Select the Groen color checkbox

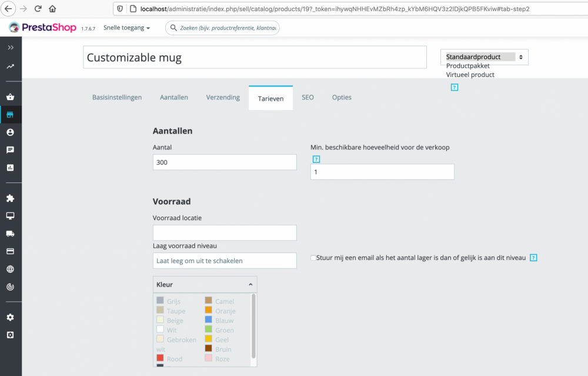(x=209, y=330)
